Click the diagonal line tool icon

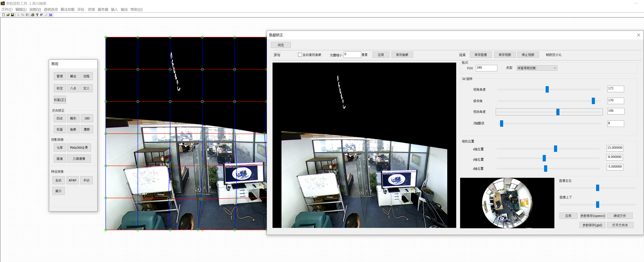point(46,15)
